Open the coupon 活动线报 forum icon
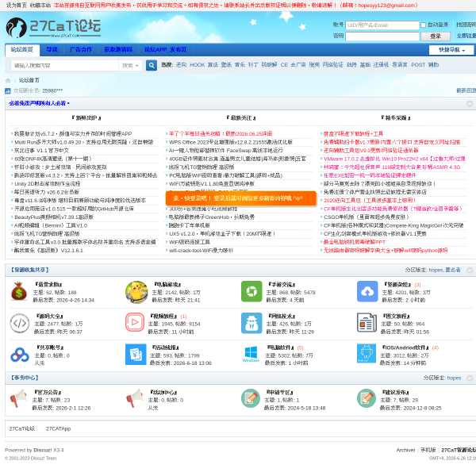476x476 pixels. 136,355
